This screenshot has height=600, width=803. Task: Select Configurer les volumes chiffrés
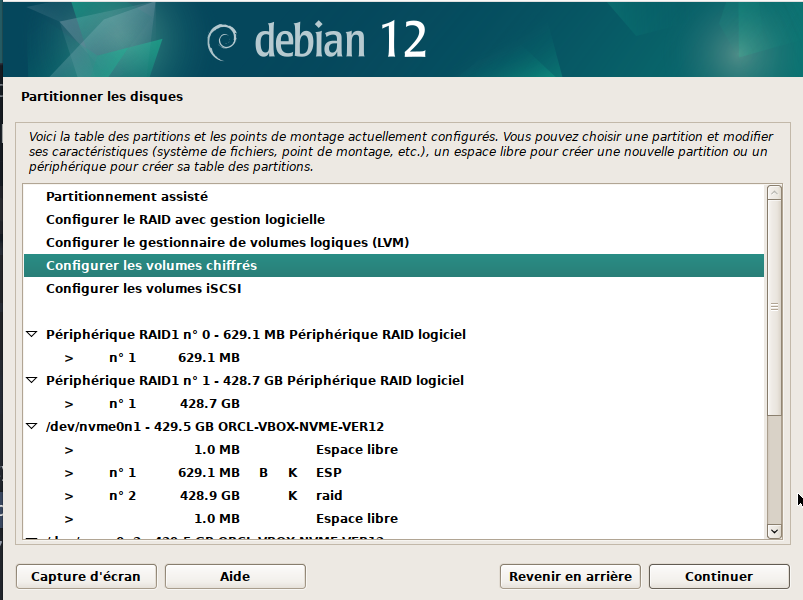394,266
